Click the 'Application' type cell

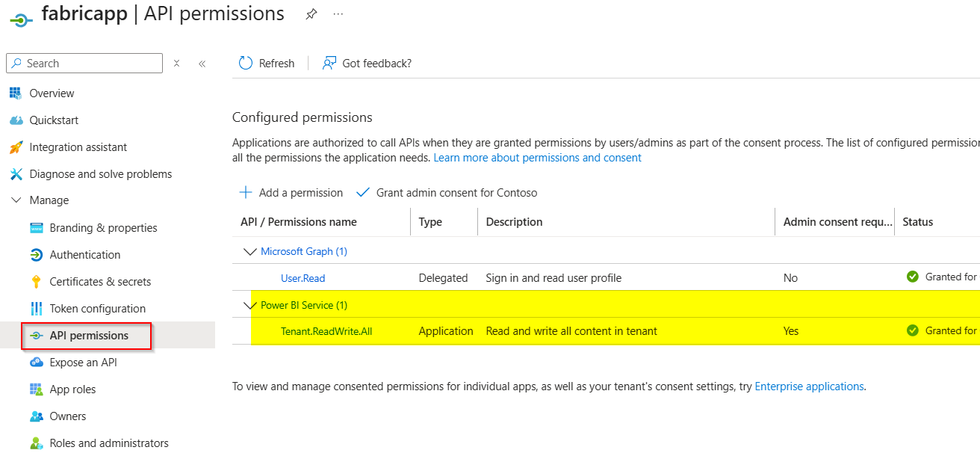446,331
